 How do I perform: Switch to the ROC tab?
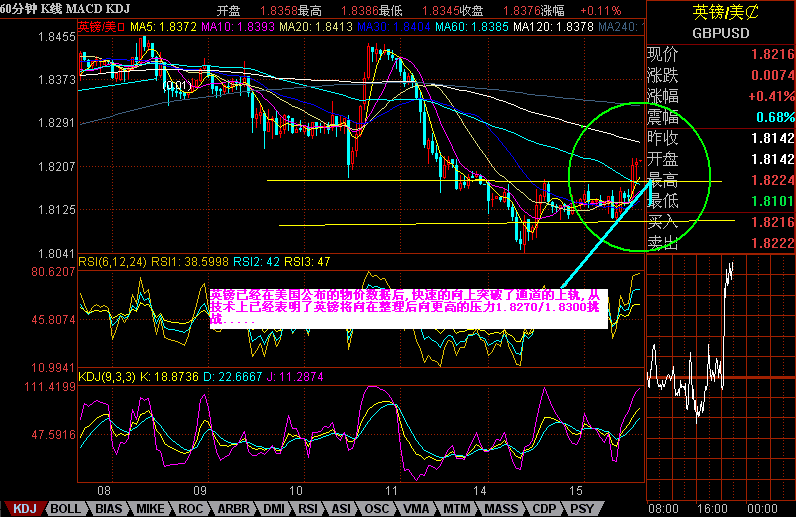pyautogui.click(x=190, y=508)
